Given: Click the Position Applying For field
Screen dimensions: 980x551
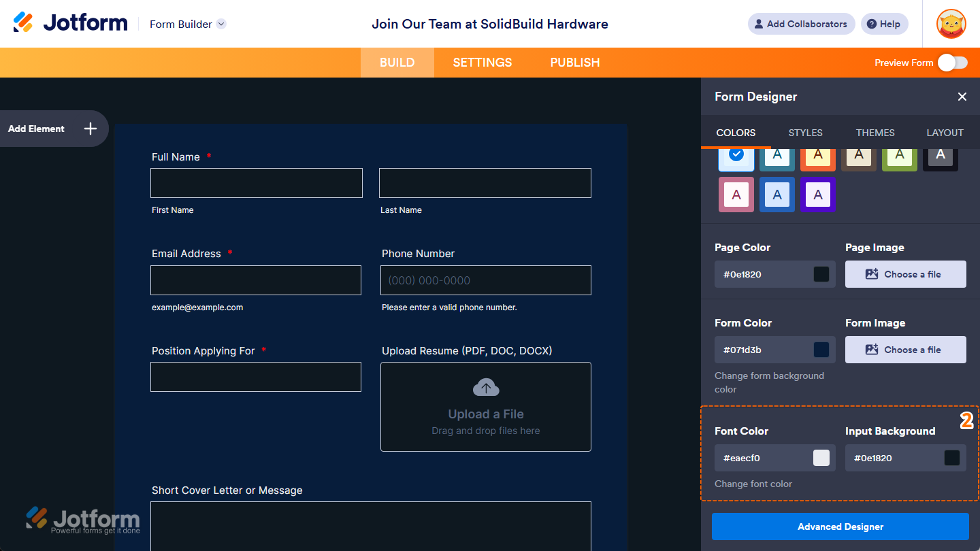Looking at the screenshot, I should tap(256, 377).
